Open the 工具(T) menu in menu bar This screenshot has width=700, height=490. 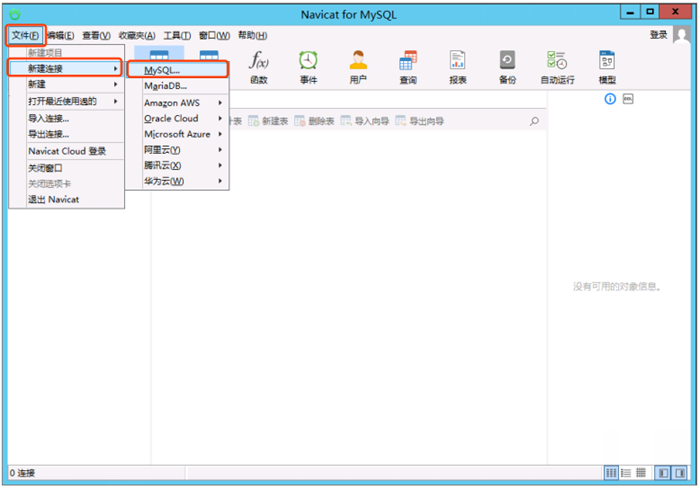[x=178, y=35]
